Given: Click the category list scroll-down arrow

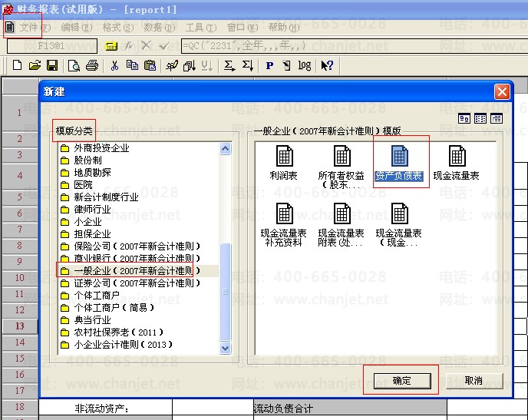Looking at the screenshot, I should coord(226,348).
